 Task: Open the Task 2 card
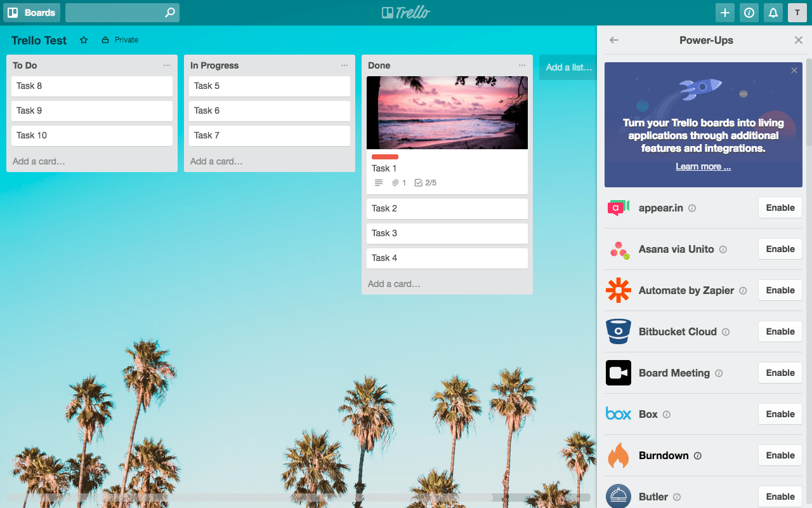(447, 209)
